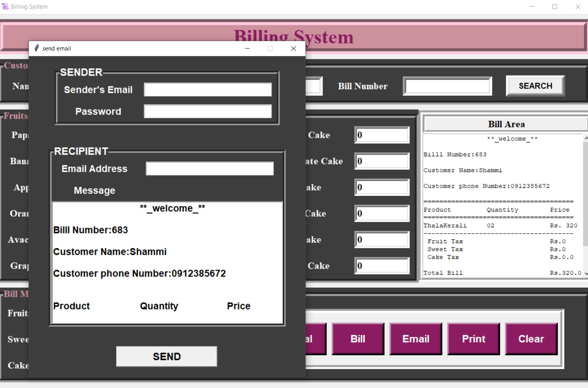Viewport: 588px width, 388px height.
Task: Click the Clear button
Action: [531, 339]
